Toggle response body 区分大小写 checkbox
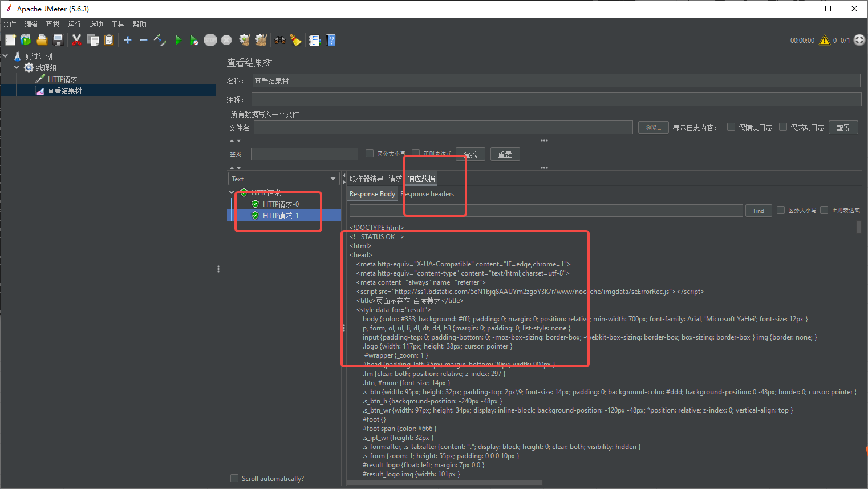 click(x=781, y=210)
